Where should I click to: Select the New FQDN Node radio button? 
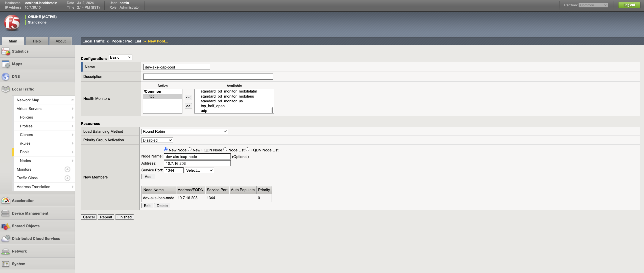tap(190, 150)
